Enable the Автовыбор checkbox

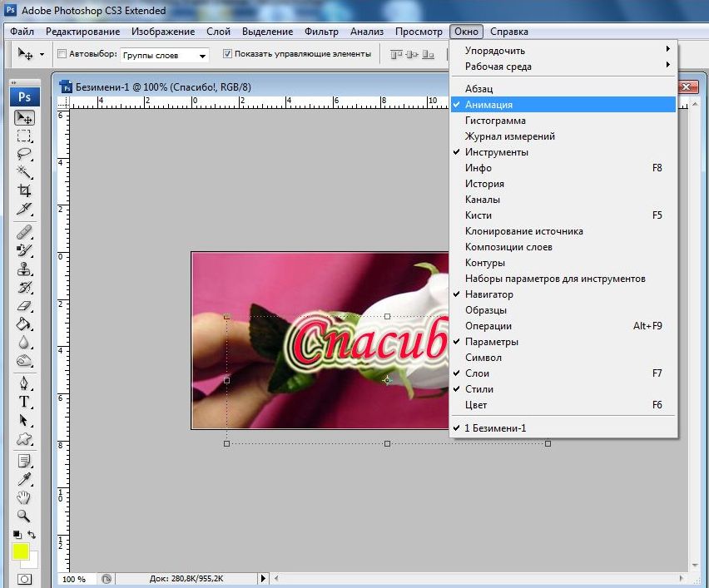(62, 54)
